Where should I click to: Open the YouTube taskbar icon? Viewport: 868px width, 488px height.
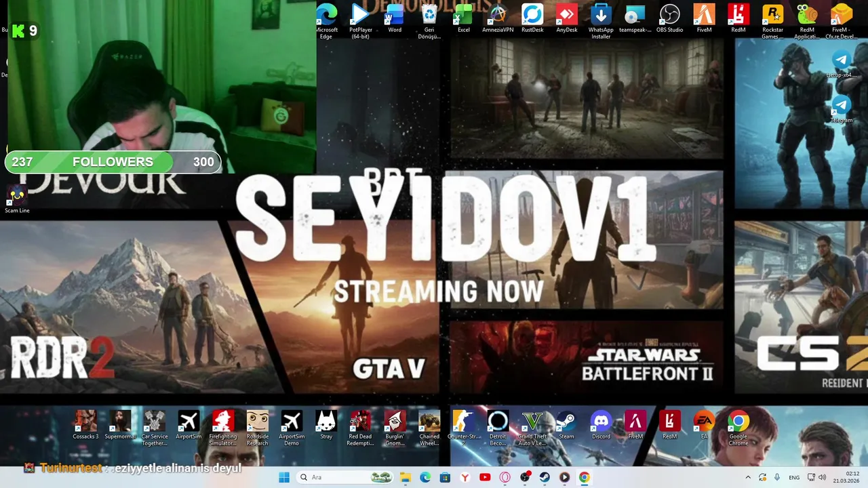tap(485, 477)
